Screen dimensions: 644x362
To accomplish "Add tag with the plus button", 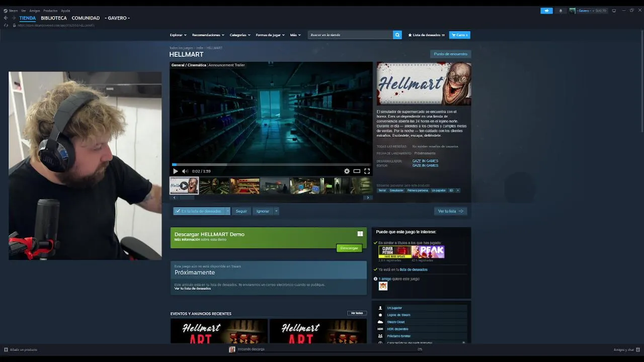I will coord(458,191).
